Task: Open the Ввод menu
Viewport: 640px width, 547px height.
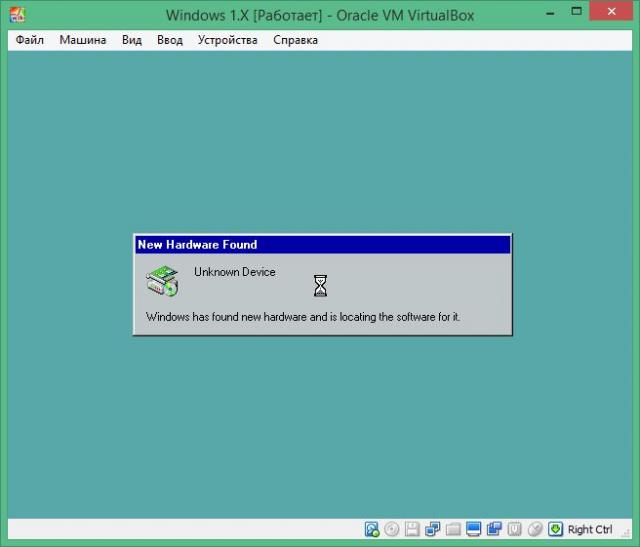Action: 170,40
